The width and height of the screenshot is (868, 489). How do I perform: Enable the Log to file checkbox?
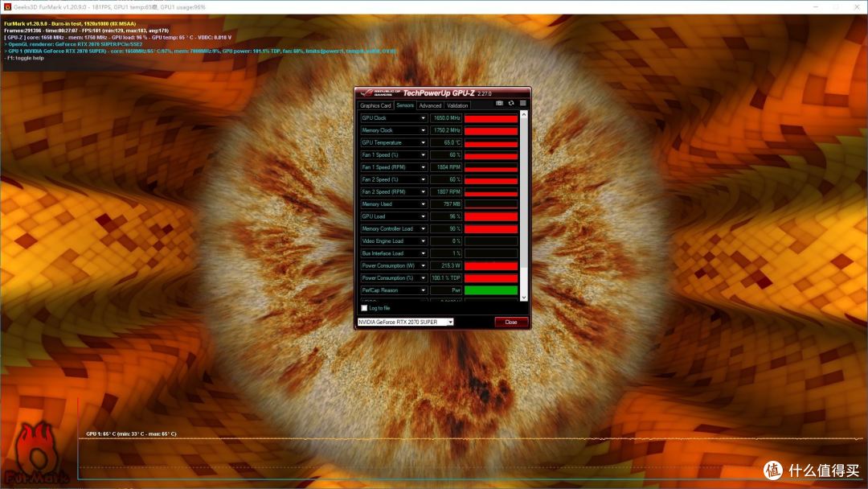[x=364, y=308]
